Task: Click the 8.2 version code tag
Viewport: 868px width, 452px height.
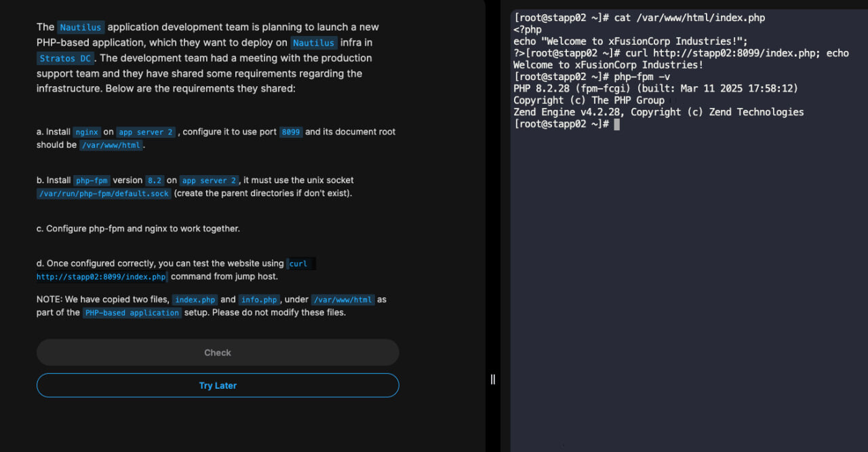Action: tap(155, 181)
